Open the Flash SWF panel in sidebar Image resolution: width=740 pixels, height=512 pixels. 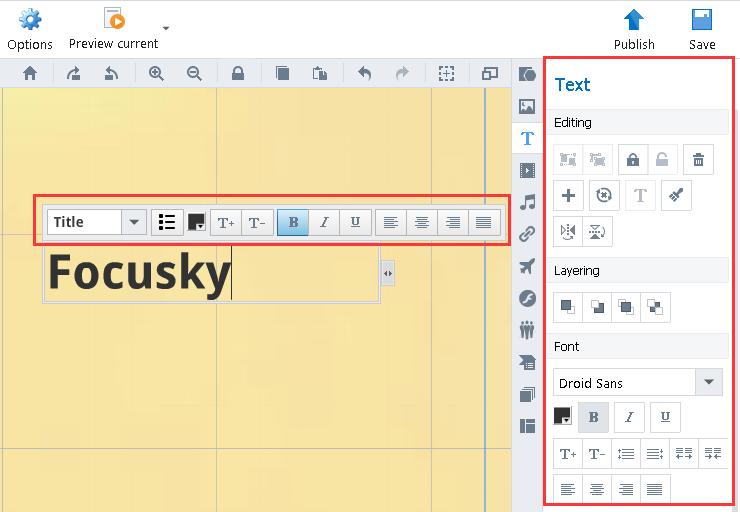click(527, 298)
